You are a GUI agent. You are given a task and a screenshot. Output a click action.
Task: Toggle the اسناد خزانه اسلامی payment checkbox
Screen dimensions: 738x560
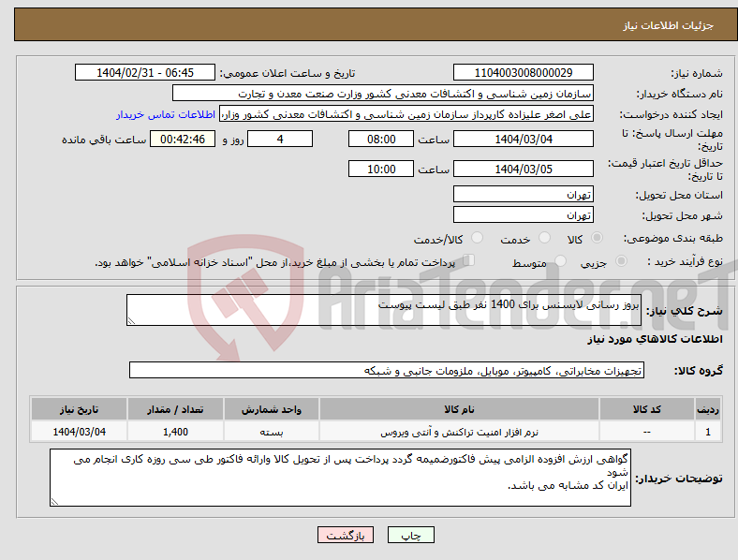click(x=469, y=259)
